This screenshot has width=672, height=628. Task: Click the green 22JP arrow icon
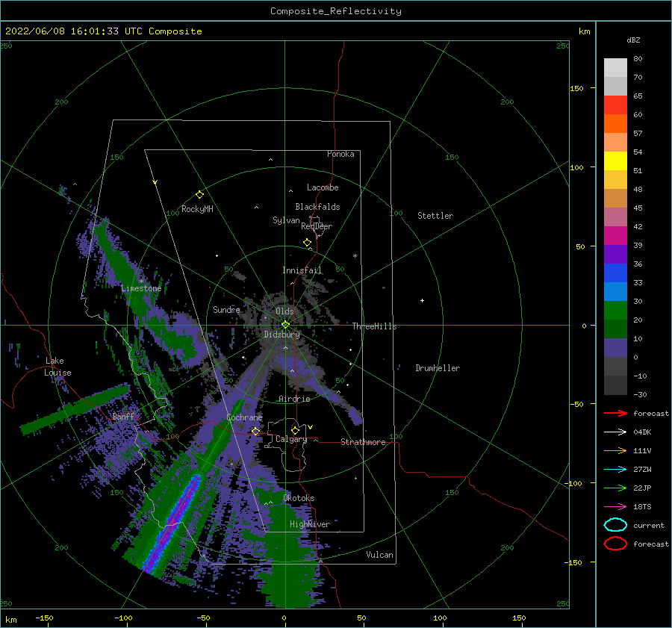pyautogui.click(x=615, y=488)
